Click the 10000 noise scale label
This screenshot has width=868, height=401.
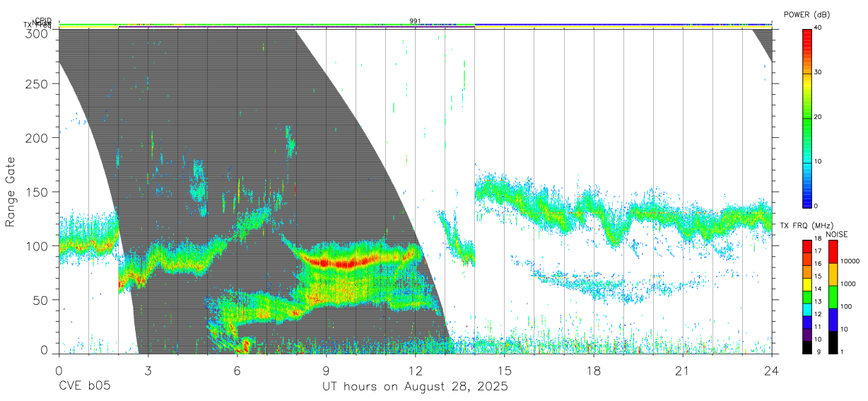pos(850,261)
